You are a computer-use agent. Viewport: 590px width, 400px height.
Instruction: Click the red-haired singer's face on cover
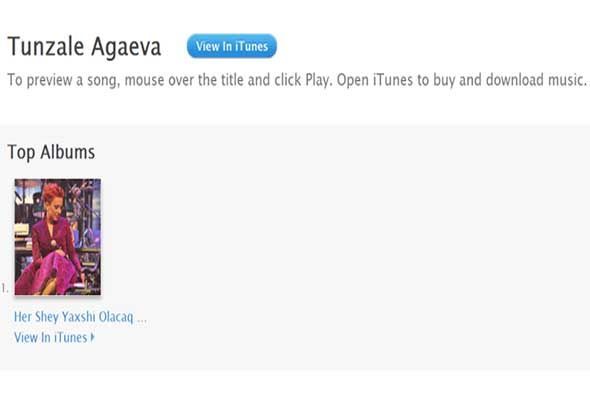[53, 203]
